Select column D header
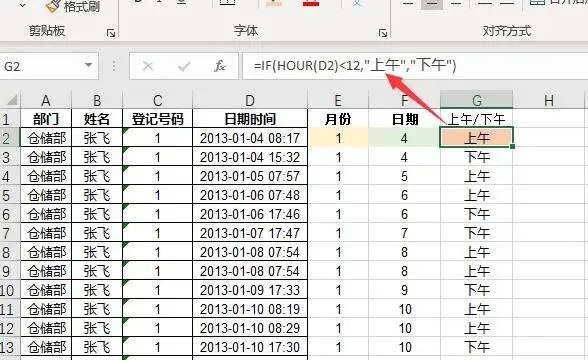Screen dimensions: 588x360 (x=250, y=100)
